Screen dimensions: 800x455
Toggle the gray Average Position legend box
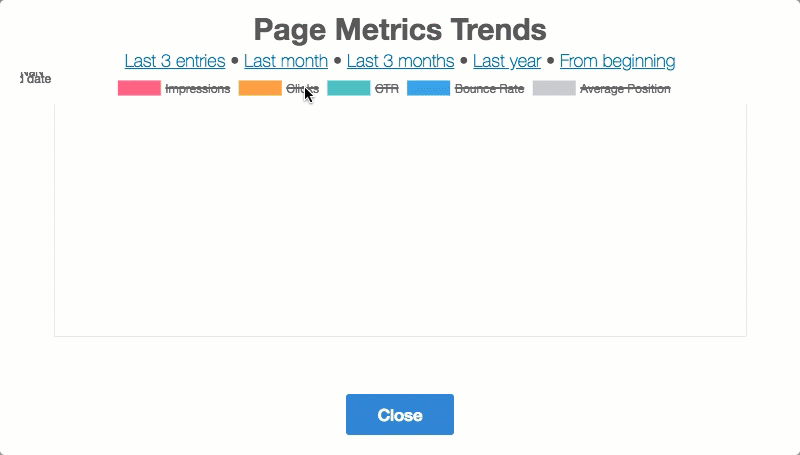click(554, 88)
